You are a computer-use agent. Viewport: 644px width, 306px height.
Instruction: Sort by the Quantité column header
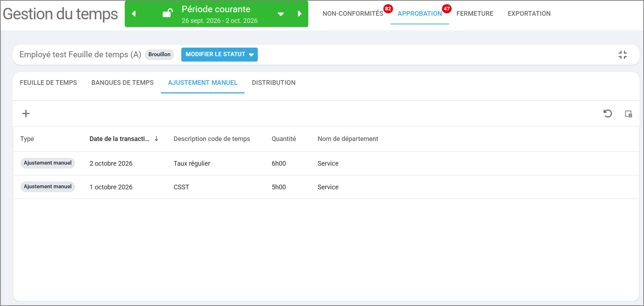pyautogui.click(x=284, y=139)
